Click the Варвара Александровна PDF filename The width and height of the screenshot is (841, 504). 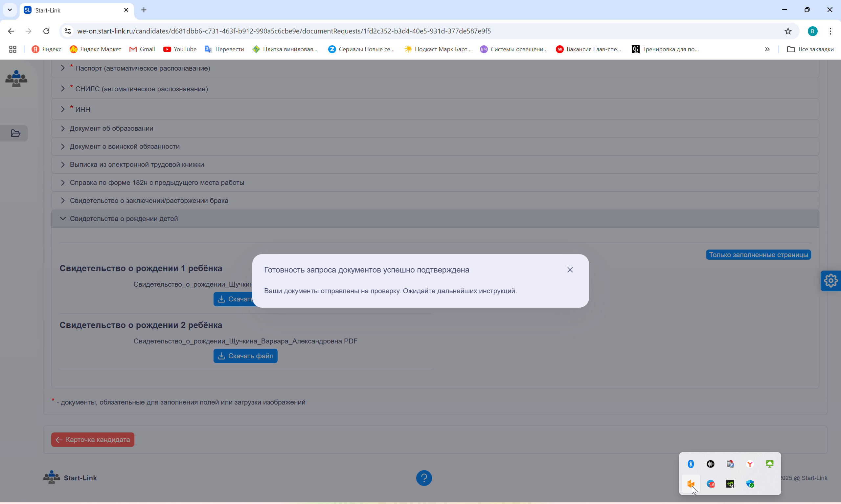point(245,341)
